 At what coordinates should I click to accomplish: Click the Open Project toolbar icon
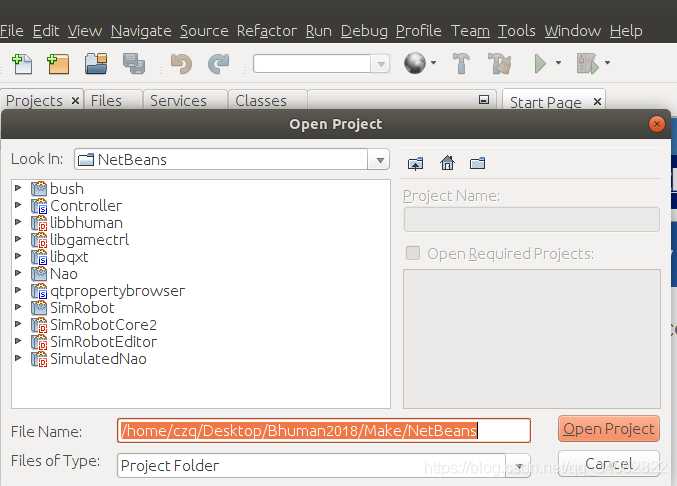(96, 64)
